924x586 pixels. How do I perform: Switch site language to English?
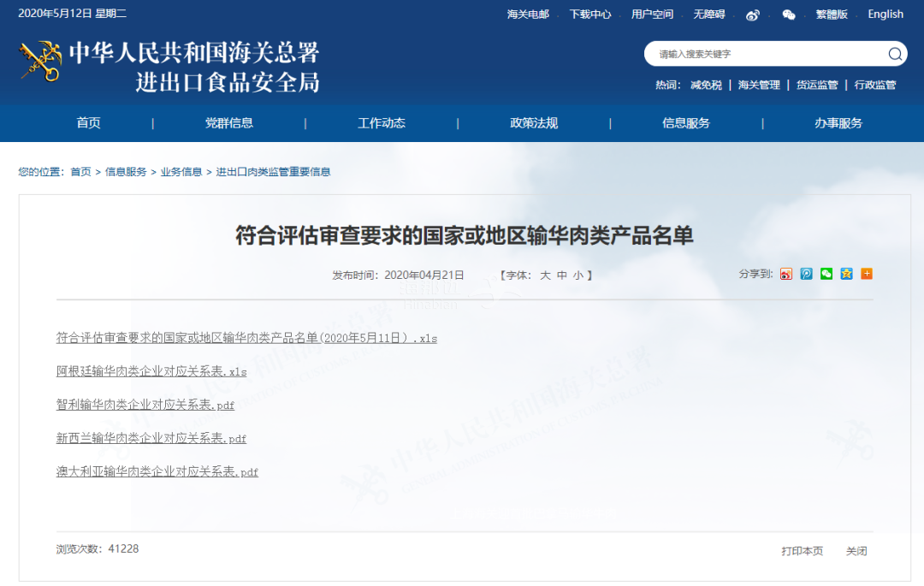(x=885, y=15)
